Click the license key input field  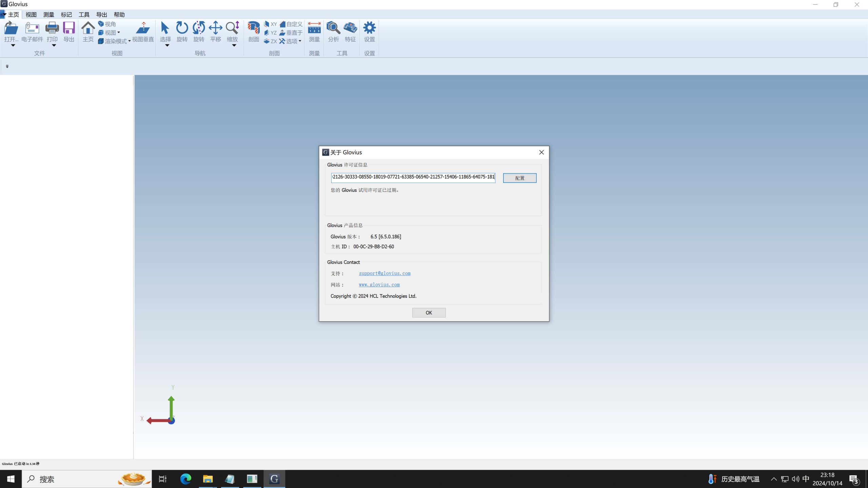coord(413,178)
